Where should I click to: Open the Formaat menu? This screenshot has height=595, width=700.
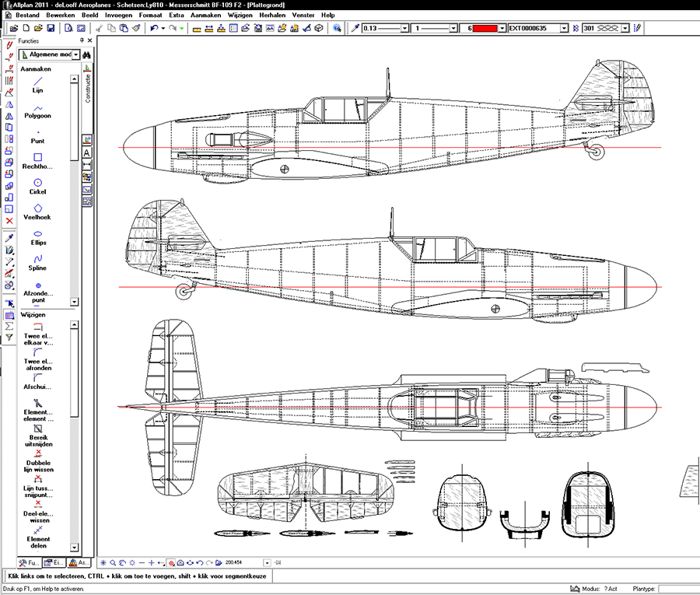[x=150, y=16]
